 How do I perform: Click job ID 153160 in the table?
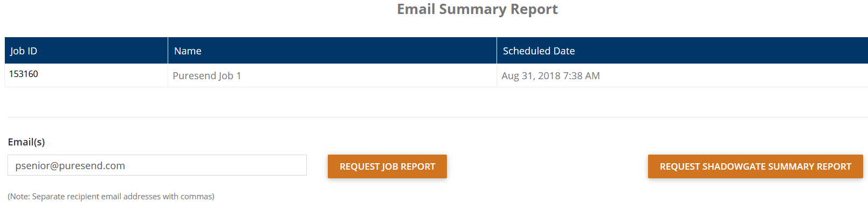click(24, 74)
